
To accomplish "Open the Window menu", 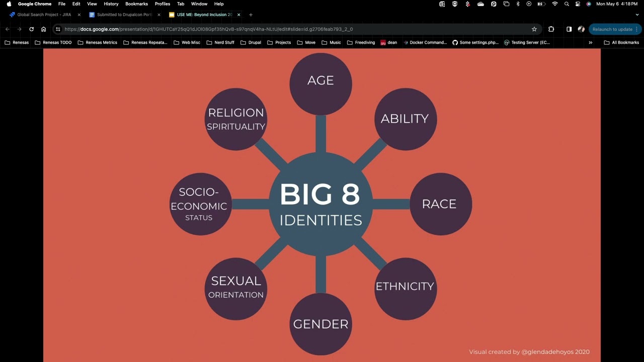I will 199,4.
